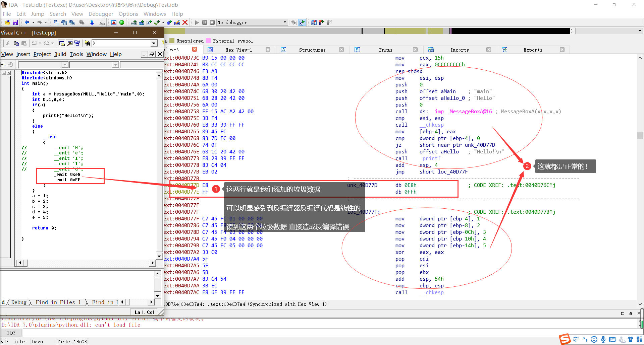The height and width of the screenshot is (345, 644).
Task: Click the Paste icon in Visual C++ toolbar
Action: pyautogui.click(x=24, y=43)
